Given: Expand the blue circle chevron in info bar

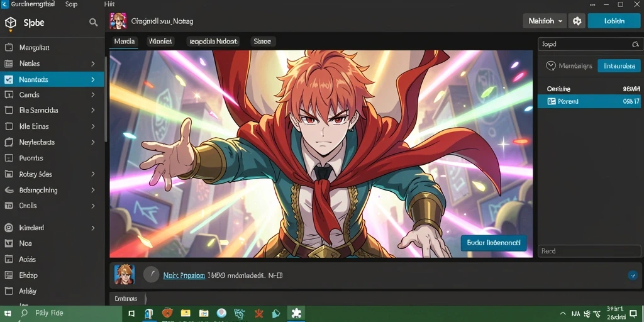Looking at the screenshot, I should 633,275.
